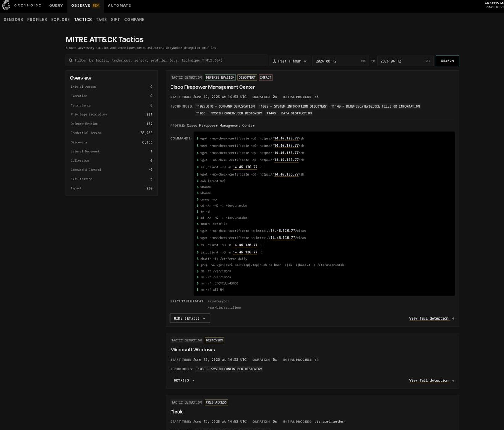Click the Cisco Firepower Management Center title
504x430 pixels.
(212, 87)
